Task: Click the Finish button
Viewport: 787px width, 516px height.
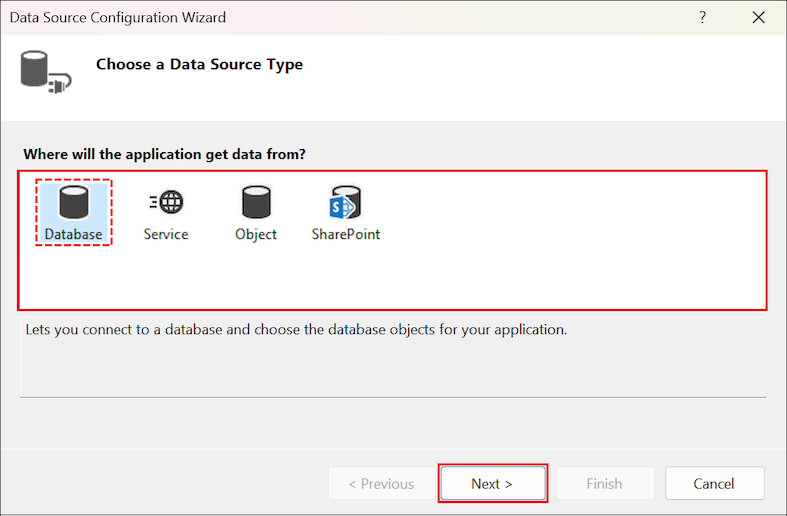Action: coord(604,484)
